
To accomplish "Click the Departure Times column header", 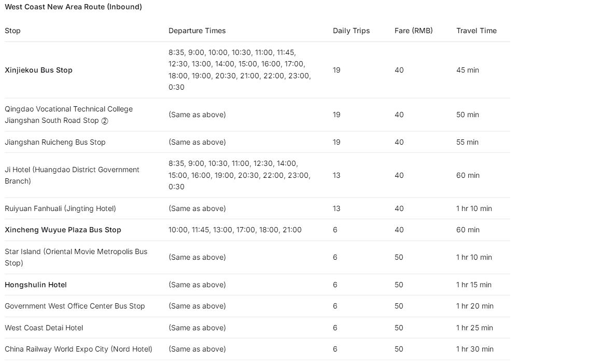I will pyautogui.click(x=197, y=31).
